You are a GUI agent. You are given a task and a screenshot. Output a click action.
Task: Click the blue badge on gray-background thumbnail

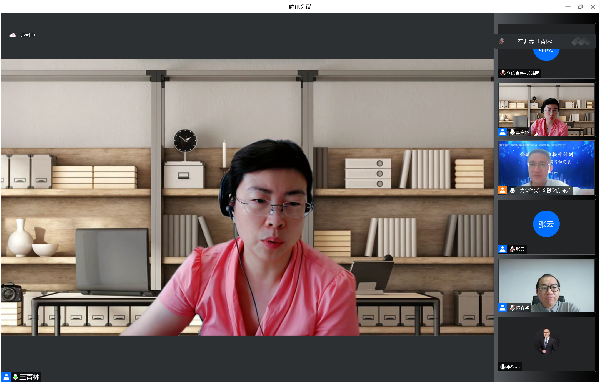pos(502,308)
